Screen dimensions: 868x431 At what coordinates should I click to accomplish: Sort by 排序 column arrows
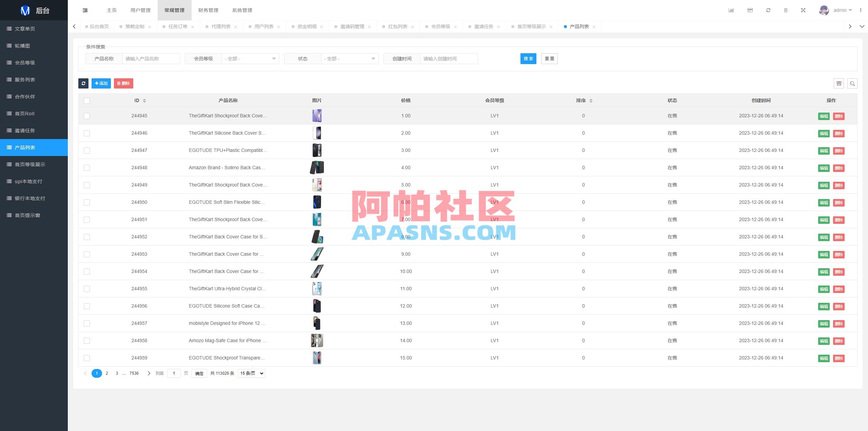(591, 101)
